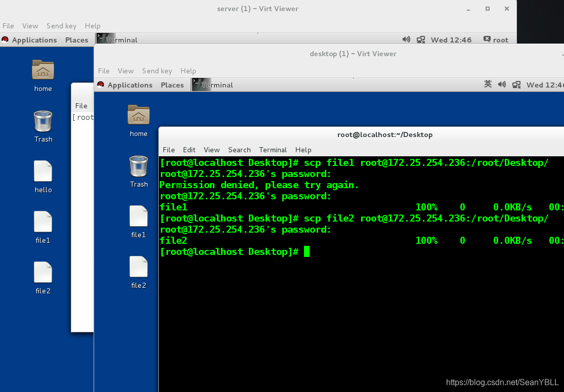Select file2 icon in desktop viewer

coord(139,267)
